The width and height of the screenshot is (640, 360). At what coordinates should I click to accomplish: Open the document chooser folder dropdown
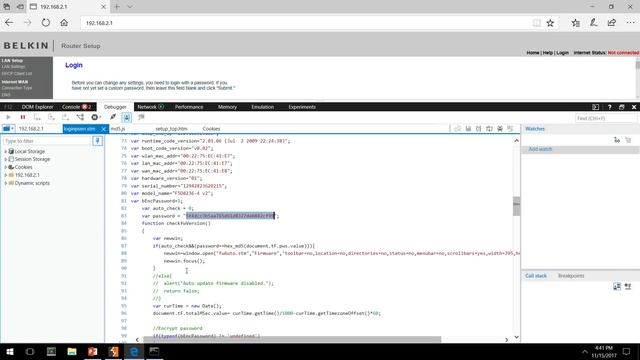click(x=8, y=129)
